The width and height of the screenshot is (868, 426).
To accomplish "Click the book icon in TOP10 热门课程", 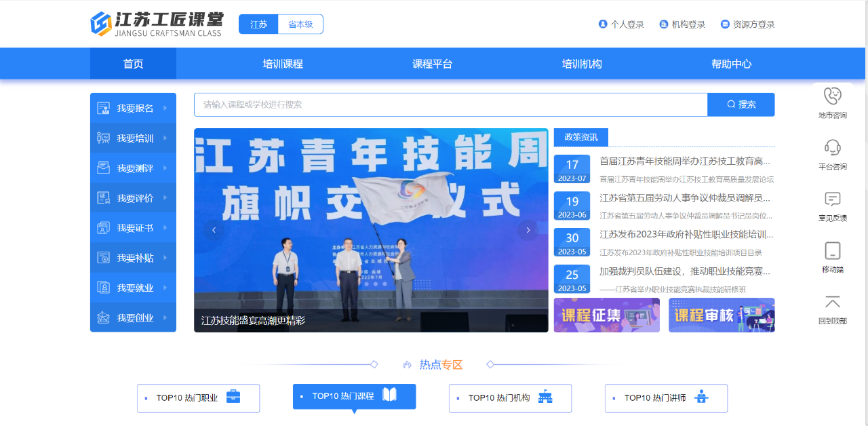I will pyautogui.click(x=389, y=395).
